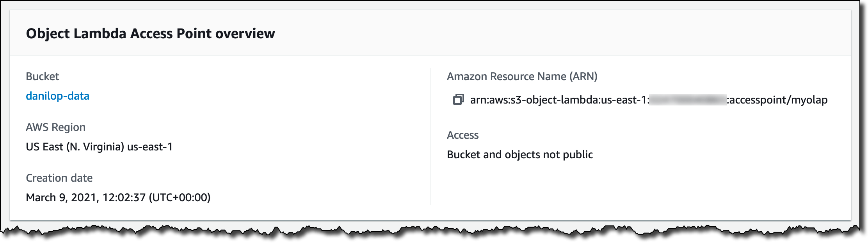Select the Bucket and objects not public text

coord(519,154)
